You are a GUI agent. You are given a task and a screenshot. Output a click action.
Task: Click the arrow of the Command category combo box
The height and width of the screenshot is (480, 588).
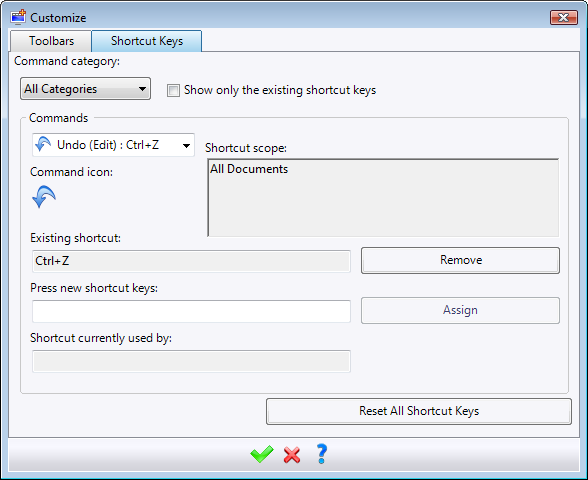coord(142,89)
